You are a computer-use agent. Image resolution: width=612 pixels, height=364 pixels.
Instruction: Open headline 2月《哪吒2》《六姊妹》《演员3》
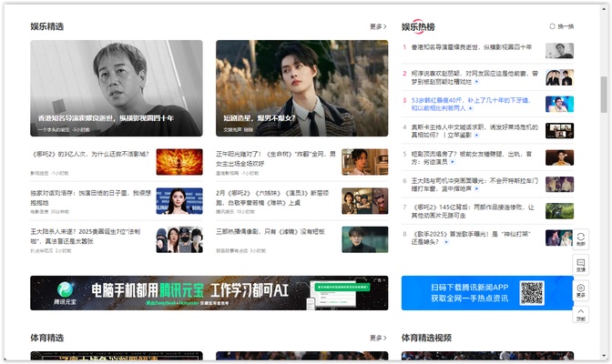click(x=272, y=197)
